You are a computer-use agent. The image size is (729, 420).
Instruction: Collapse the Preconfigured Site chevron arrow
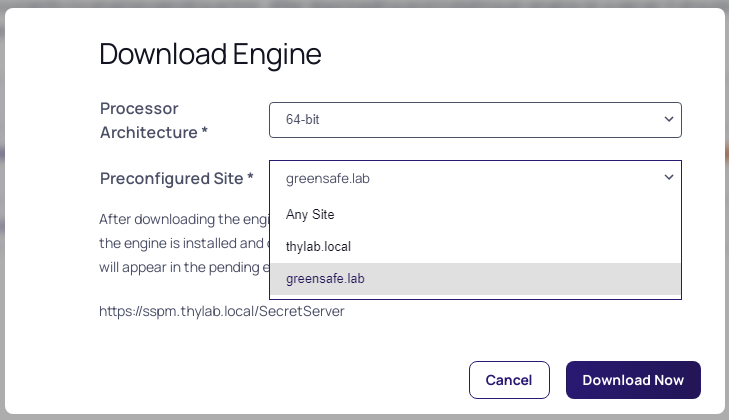(669, 178)
